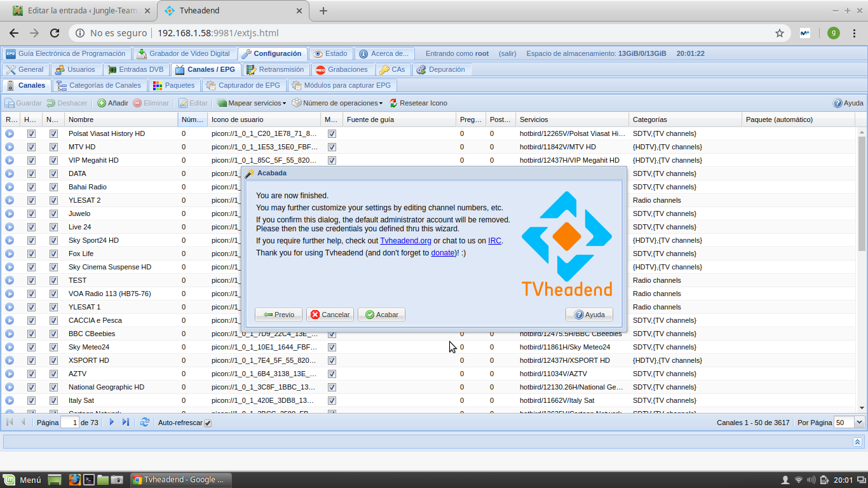Image resolution: width=868 pixels, height=488 pixels.
Task: Open Por Página combo box arrow
Action: coord(860,423)
